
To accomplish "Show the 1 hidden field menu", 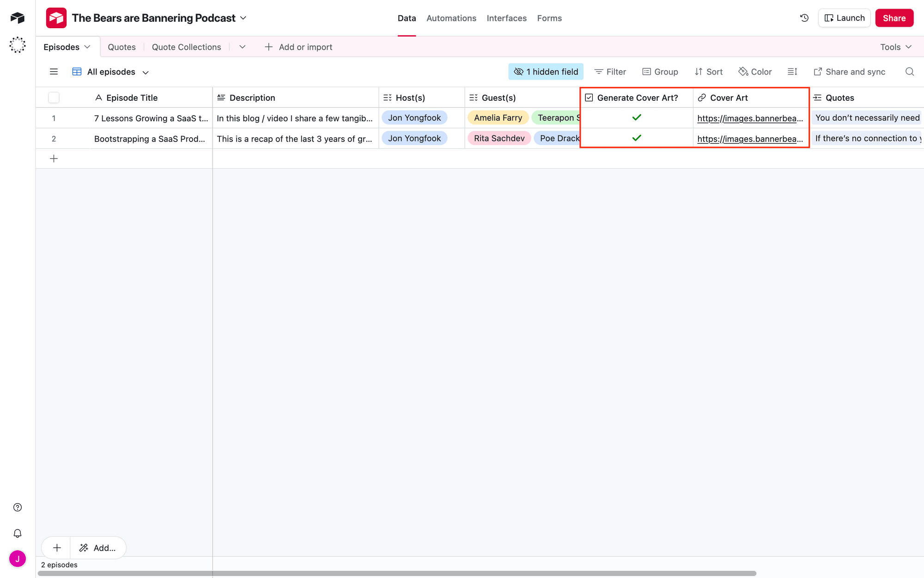I will 546,72.
